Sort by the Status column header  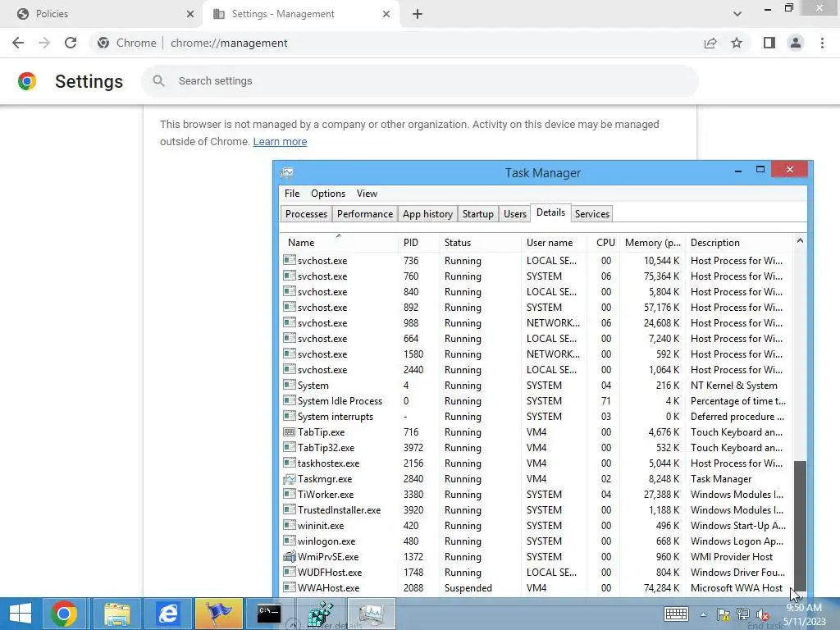coord(480,243)
